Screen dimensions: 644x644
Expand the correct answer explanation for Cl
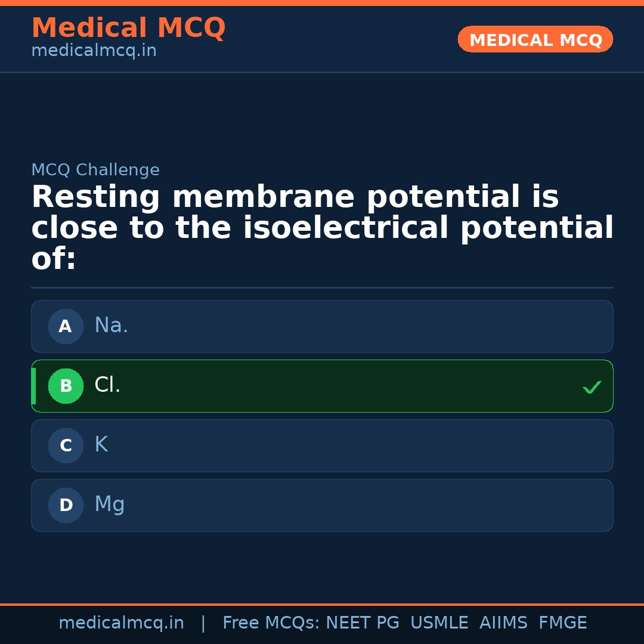(322, 386)
